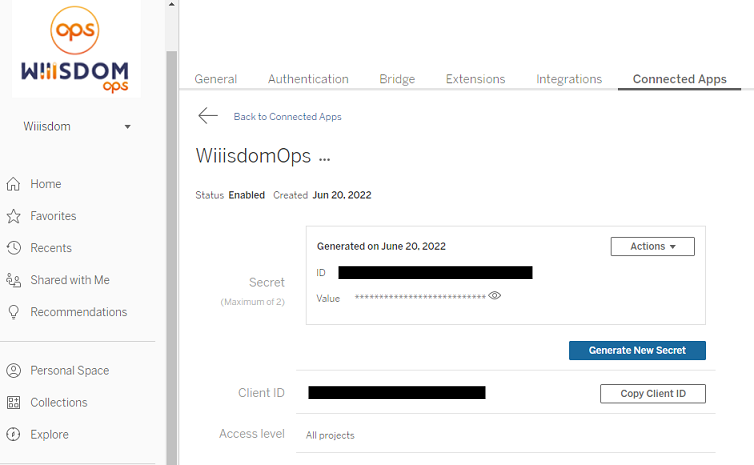Open the WiiisdomOps ellipsis menu
754x465 pixels.
[325, 159]
